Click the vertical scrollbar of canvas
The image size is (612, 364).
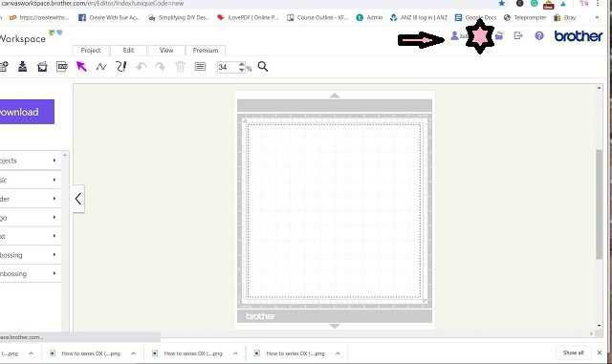(x=600, y=204)
